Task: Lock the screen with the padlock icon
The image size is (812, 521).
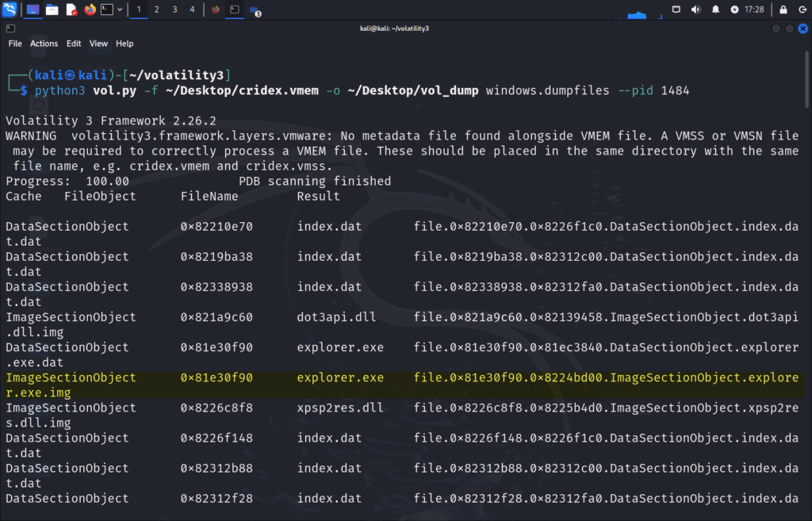Action: click(783, 10)
